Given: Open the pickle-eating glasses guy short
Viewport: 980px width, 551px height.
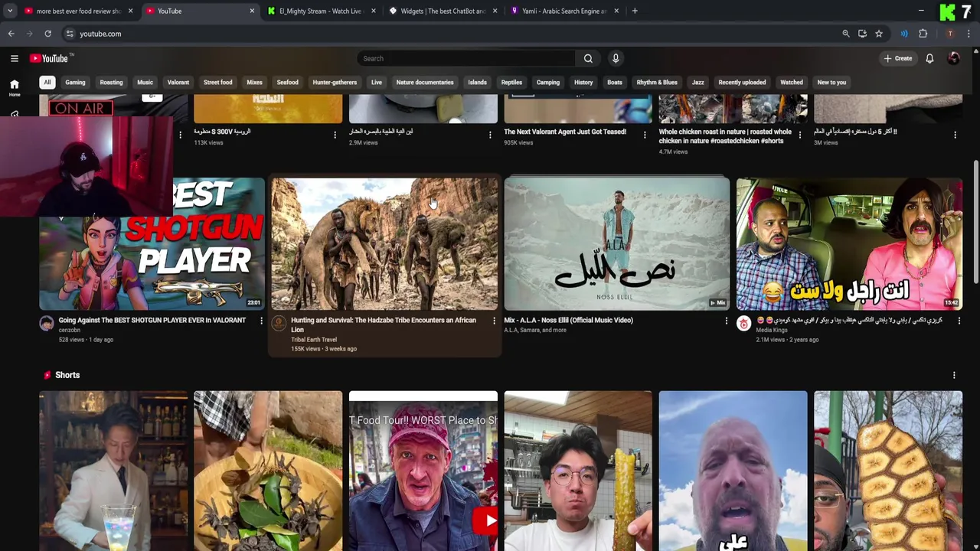Looking at the screenshot, I should pyautogui.click(x=578, y=471).
